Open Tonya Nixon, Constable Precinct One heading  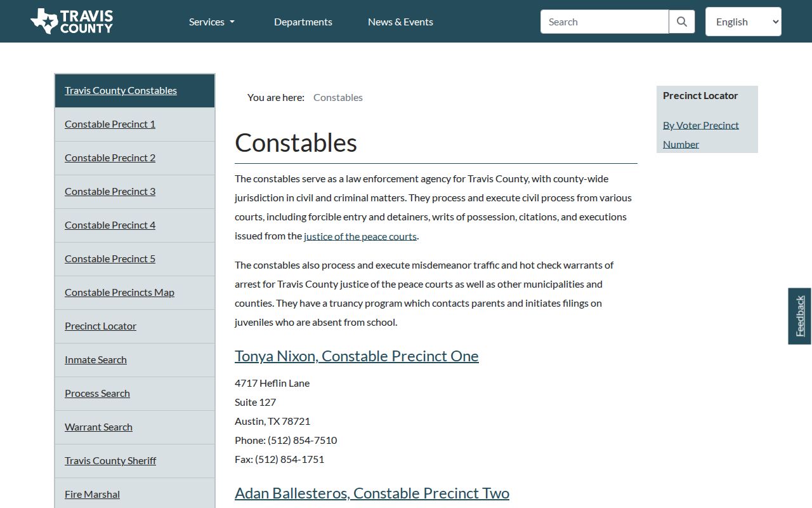(x=357, y=356)
